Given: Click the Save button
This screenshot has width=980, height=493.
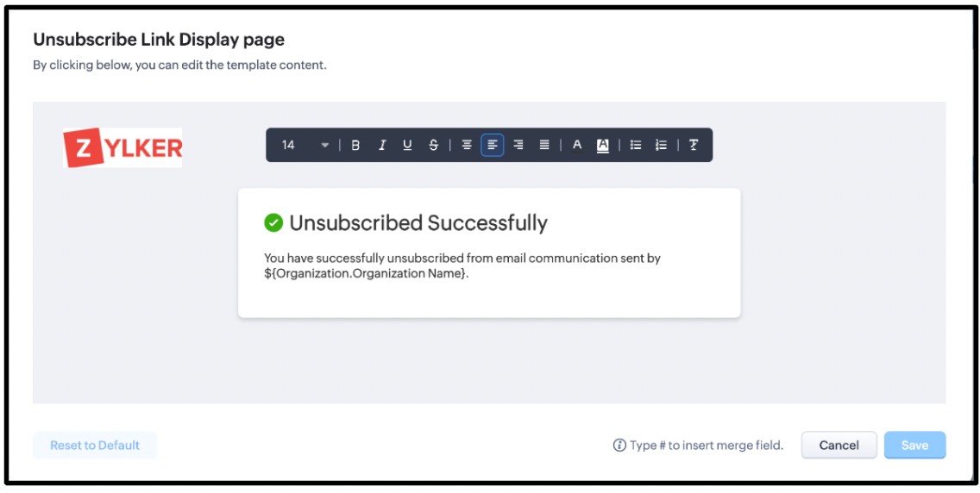Looking at the screenshot, I should pyautogui.click(x=914, y=445).
